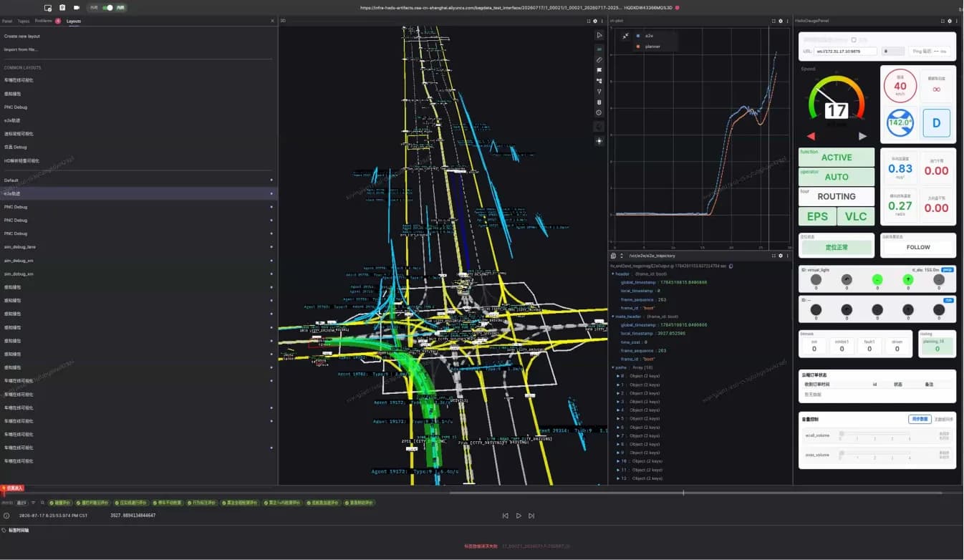Click Import from file…
This screenshot has width=964, height=560.
21,49
